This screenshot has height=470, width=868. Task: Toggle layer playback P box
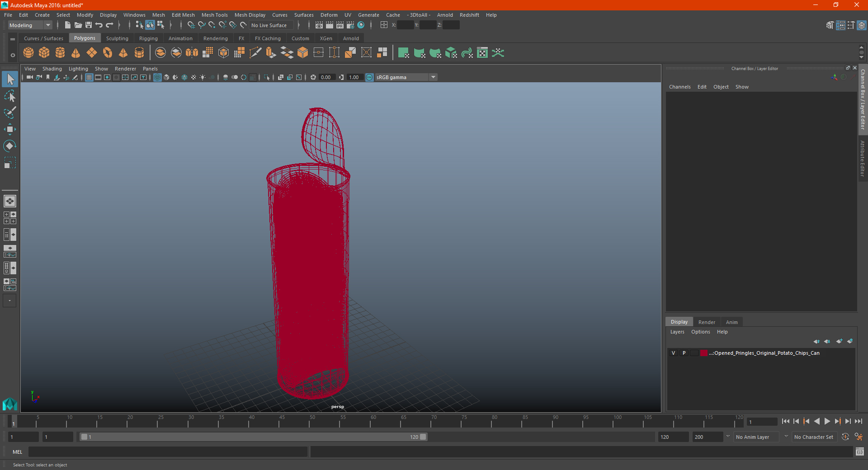click(x=684, y=353)
